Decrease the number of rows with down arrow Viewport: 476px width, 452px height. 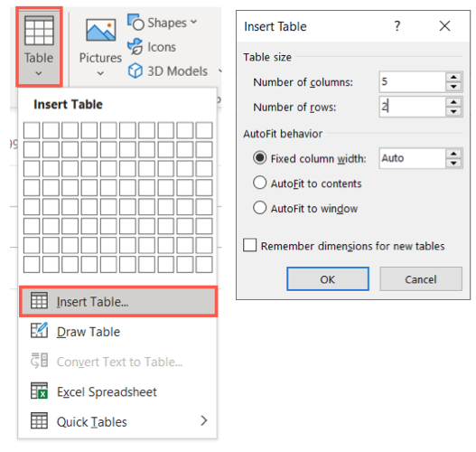(453, 111)
